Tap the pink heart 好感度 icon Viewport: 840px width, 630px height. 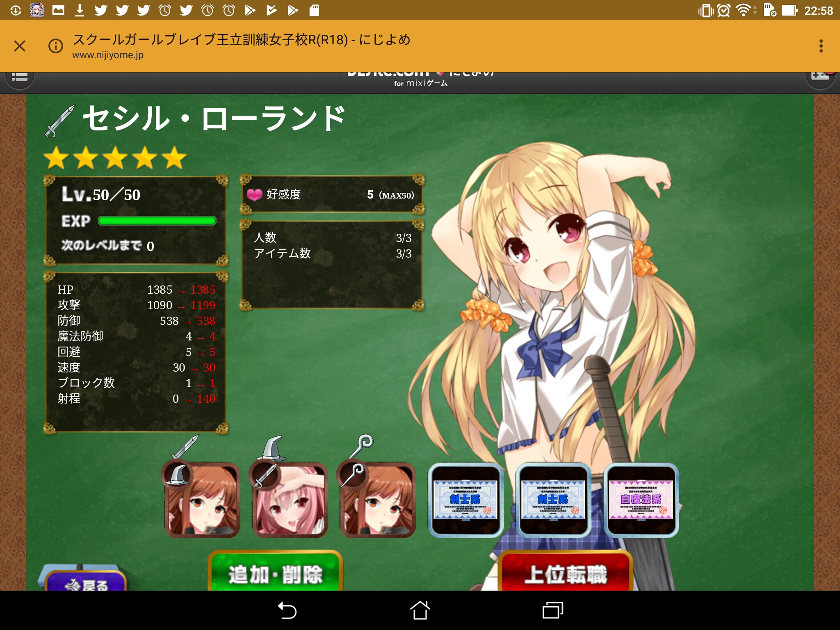click(x=254, y=194)
